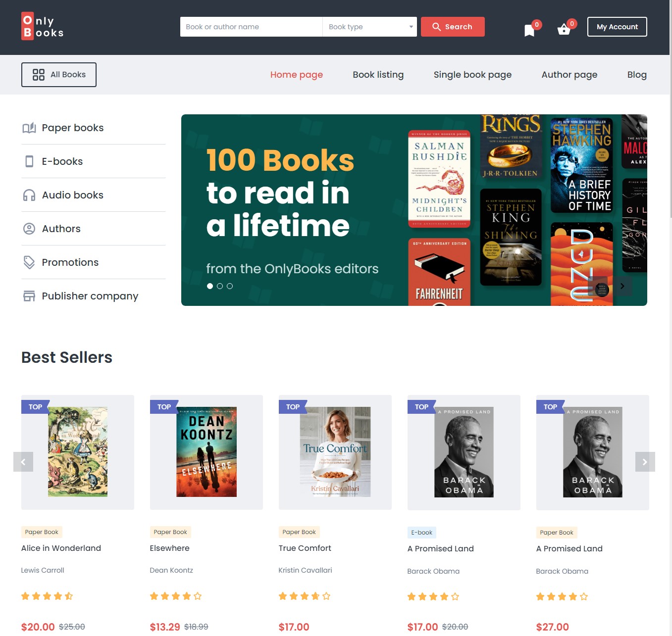Show next Best Sellers with the right arrow
Screen dimensions: 672x636
[x=645, y=462]
